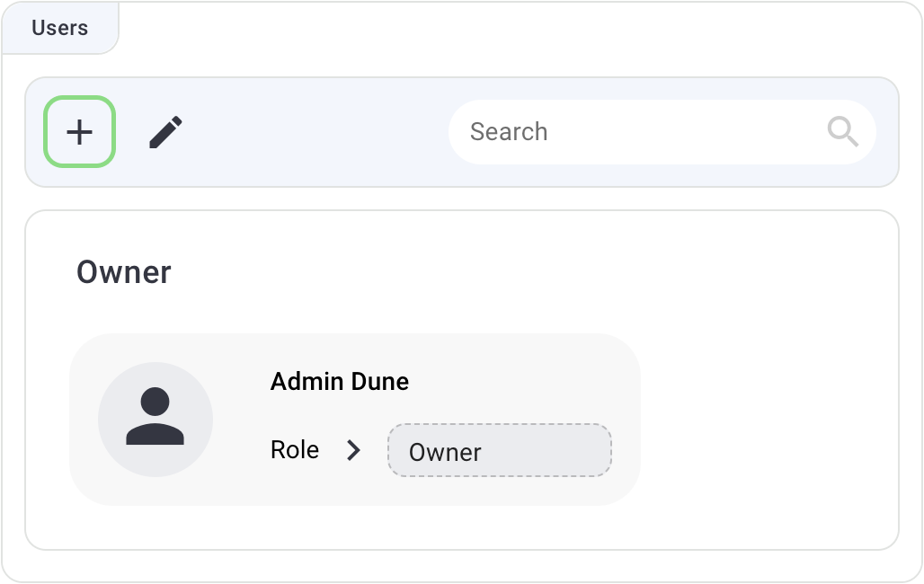Switch to the Users tab

click(60, 28)
